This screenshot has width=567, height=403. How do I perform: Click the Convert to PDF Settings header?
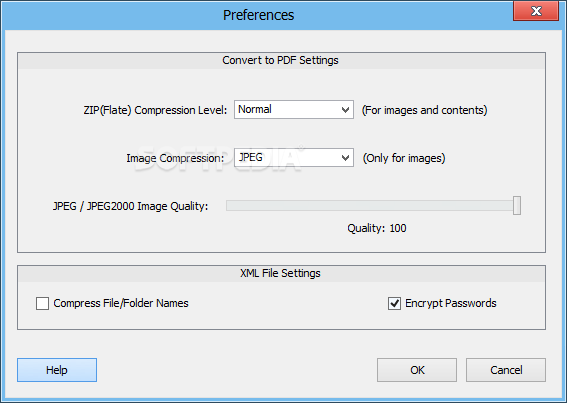[x=281, y=60]
